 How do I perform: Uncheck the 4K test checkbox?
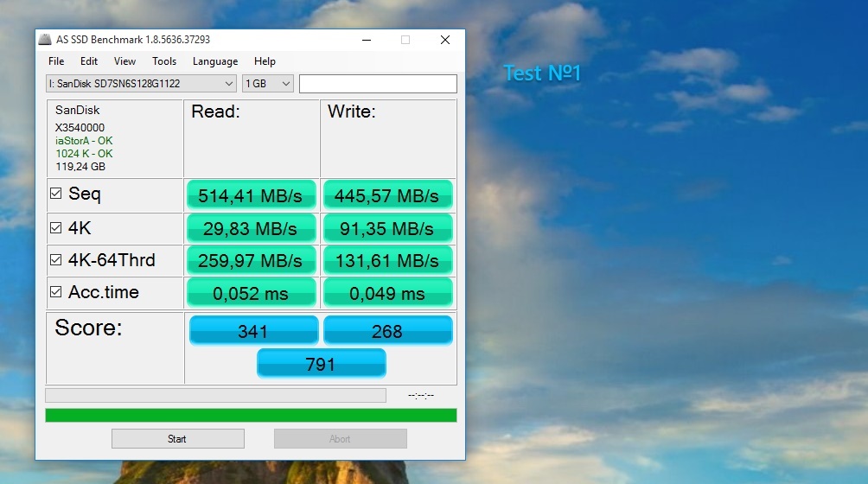coord(56,228)
